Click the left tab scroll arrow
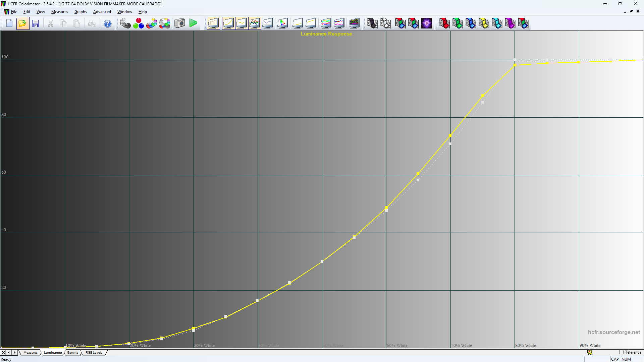Viewport: 644px width, 362px height. click(x=8, y=352)
